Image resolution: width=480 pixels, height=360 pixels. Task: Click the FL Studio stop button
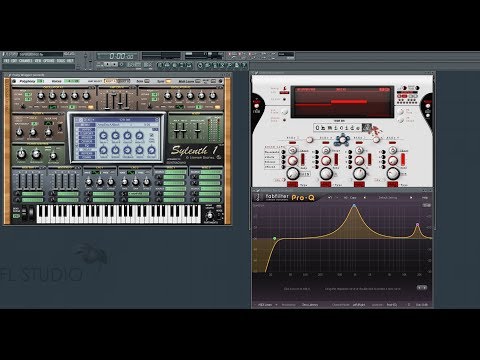click(x=114, y=64)
